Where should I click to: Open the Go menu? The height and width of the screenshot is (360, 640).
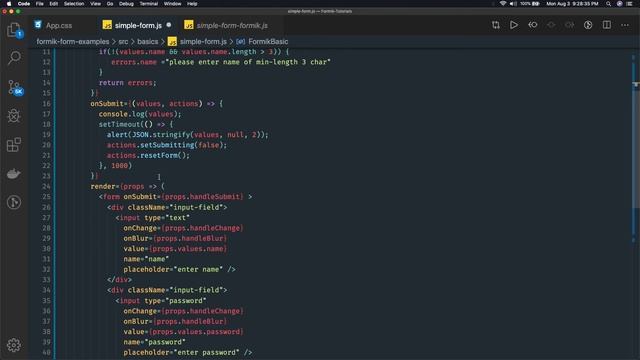pyautogui.click(x=110, y=4)
